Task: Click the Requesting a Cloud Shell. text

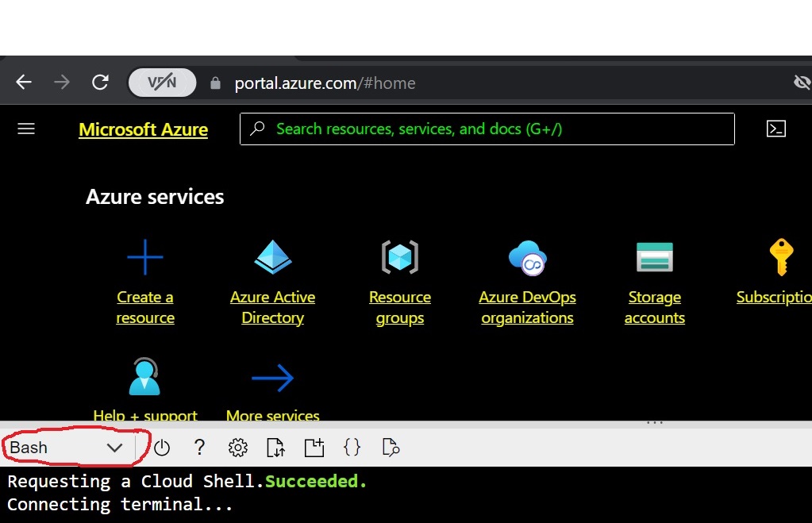Action: pyautogui.click(x=136, y=482)
